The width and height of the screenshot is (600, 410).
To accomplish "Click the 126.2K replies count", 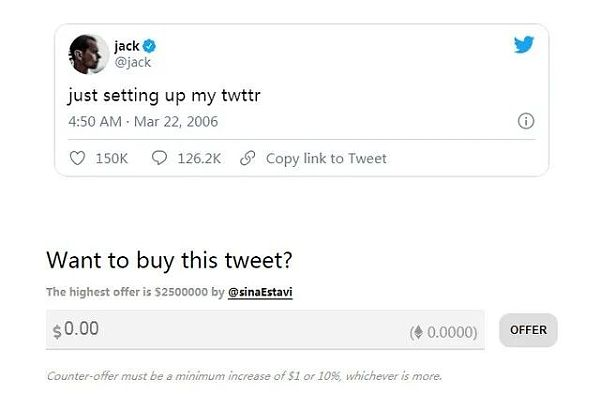I will click(200, 158).
